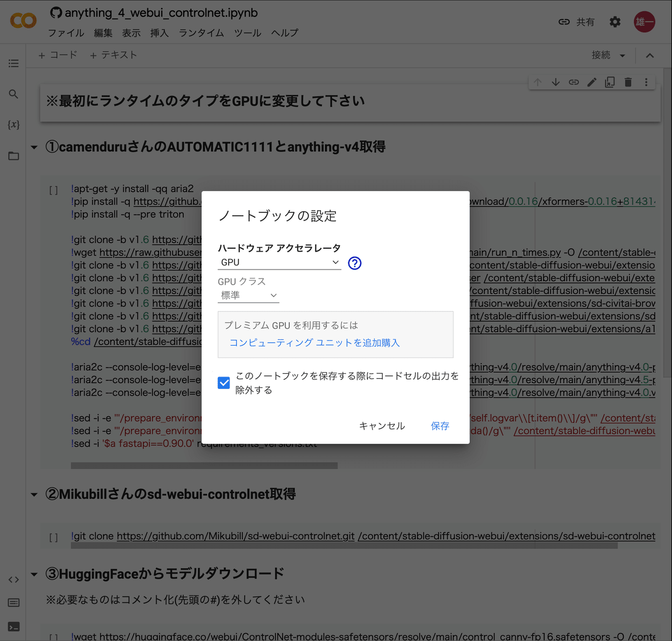Screen dimensions: 672x641
Task: Click the キャンセル button in dialog
Action: coord(382,426)
